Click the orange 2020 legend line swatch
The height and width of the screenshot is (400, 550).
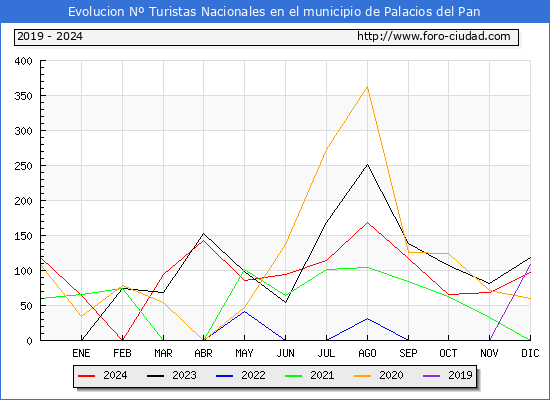point(363,376)
